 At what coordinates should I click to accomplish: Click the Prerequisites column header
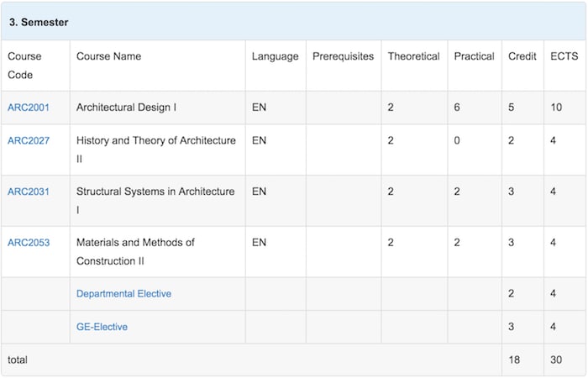point(343,56)
